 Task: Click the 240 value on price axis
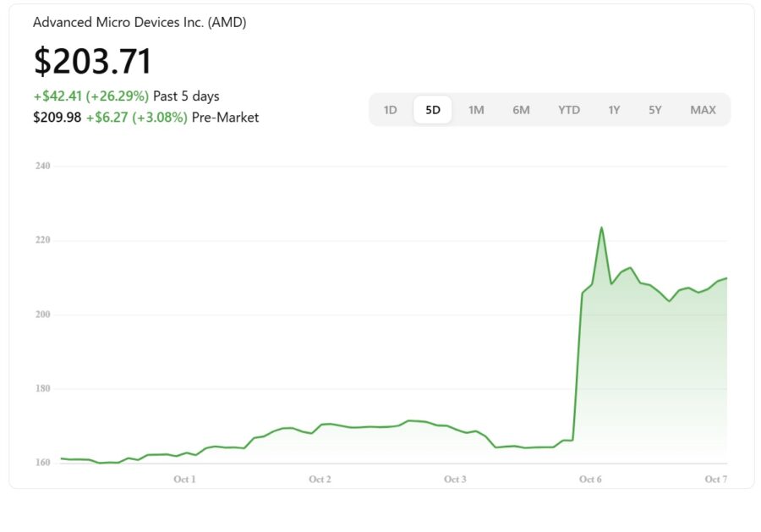coord(42,167)
